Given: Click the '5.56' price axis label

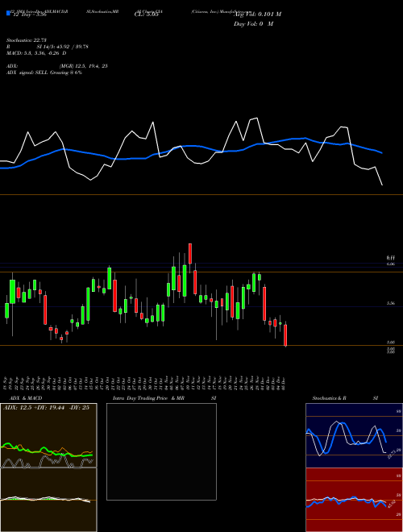Looking at the screenshot, I should (x=390, y=303).
